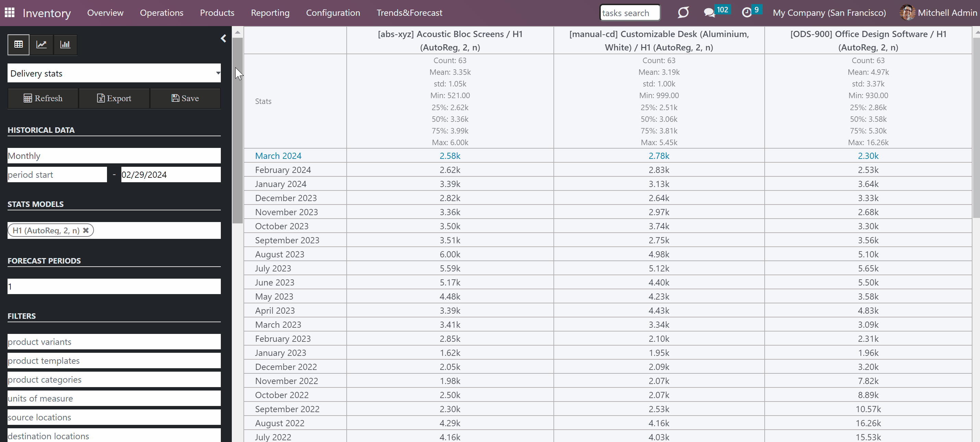Collapse the sidebar with the left chevron

[223, 38]
